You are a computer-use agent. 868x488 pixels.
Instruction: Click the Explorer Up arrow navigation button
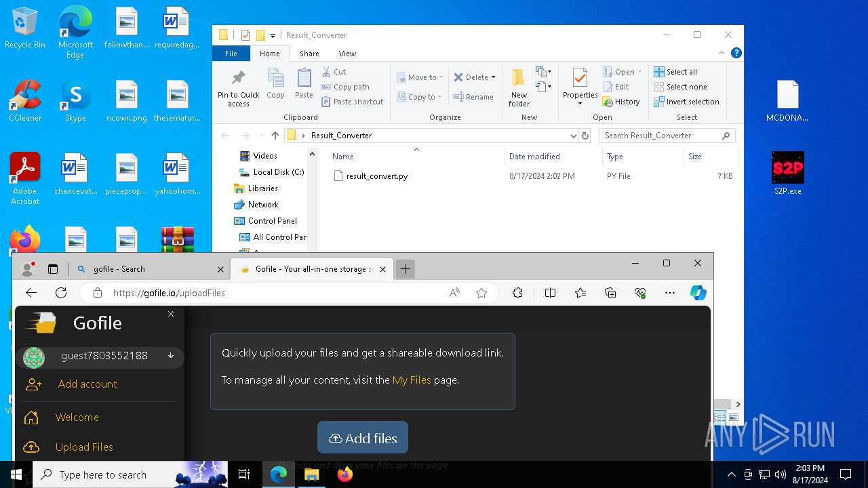click(275, 136)
